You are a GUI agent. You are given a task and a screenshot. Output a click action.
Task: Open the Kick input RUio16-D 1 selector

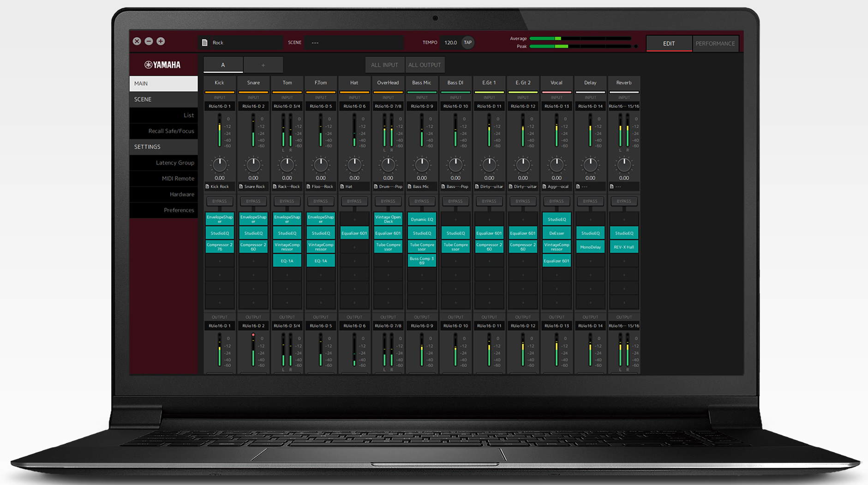click(220, 106)
